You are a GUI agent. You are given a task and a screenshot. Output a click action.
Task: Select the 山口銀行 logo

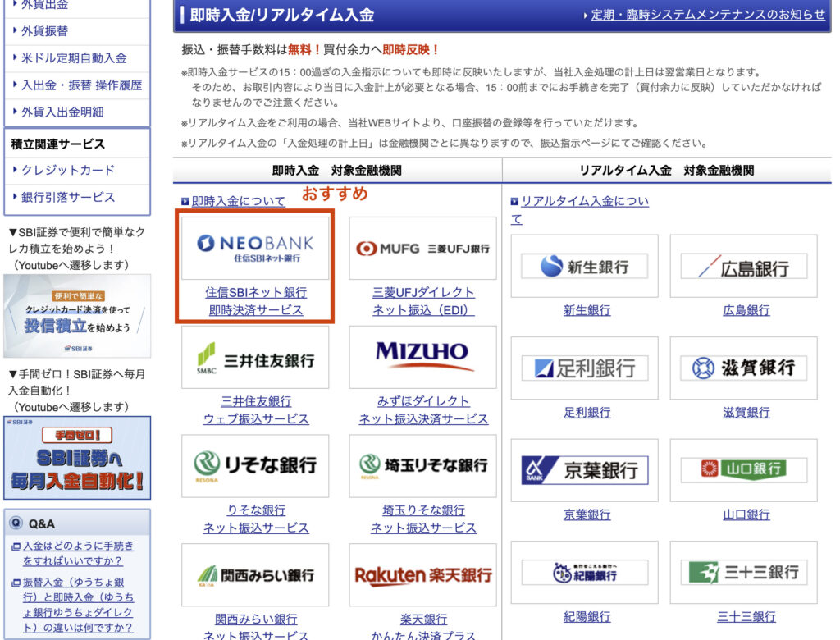742,471
